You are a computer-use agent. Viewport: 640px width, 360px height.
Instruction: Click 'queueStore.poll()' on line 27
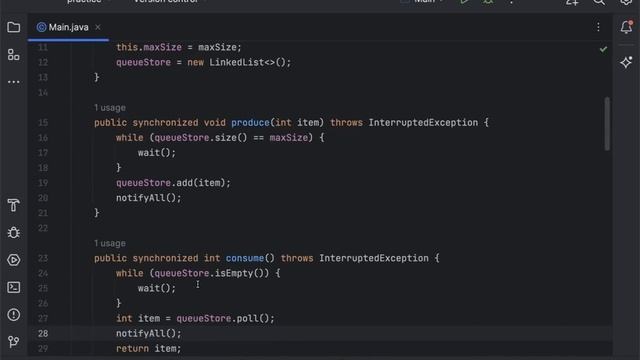pyautogui.click(x=223, y=318)
